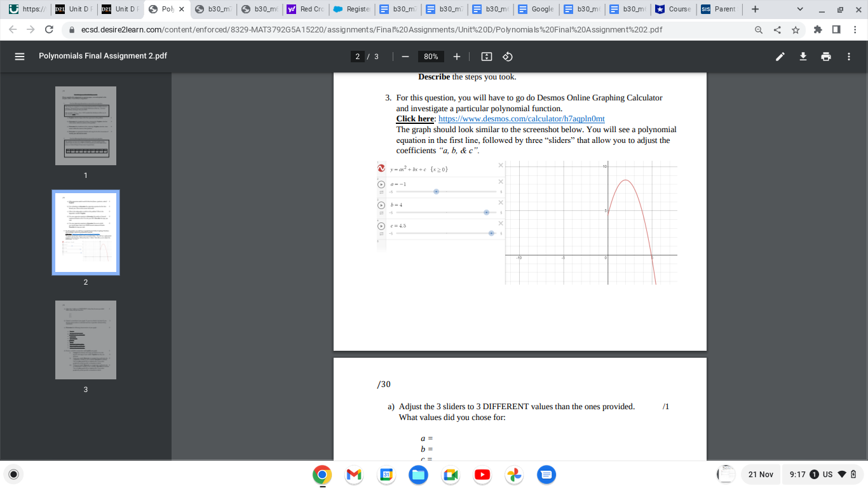Zoom in on the PDF with the plus button

[x=457, y=56]
